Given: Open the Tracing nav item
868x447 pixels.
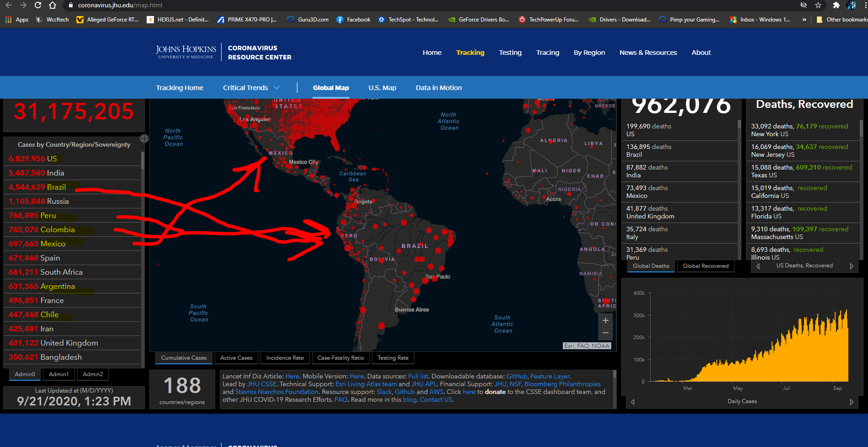Looking at the screenshot, I should pos(547,53).
